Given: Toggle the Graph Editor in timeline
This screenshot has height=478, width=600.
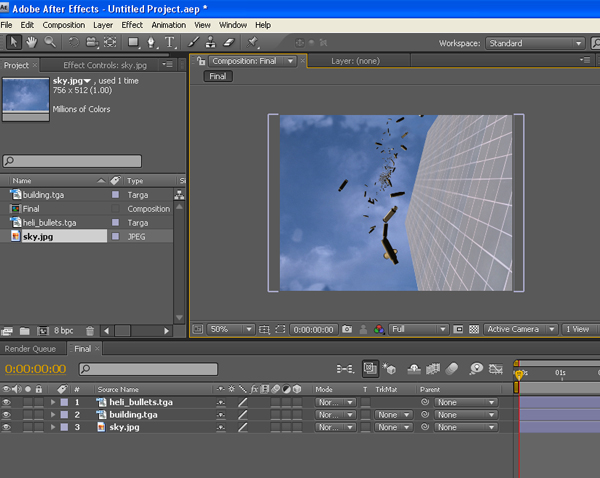Looking at the screenshot, I should click(x=496, y=369).
